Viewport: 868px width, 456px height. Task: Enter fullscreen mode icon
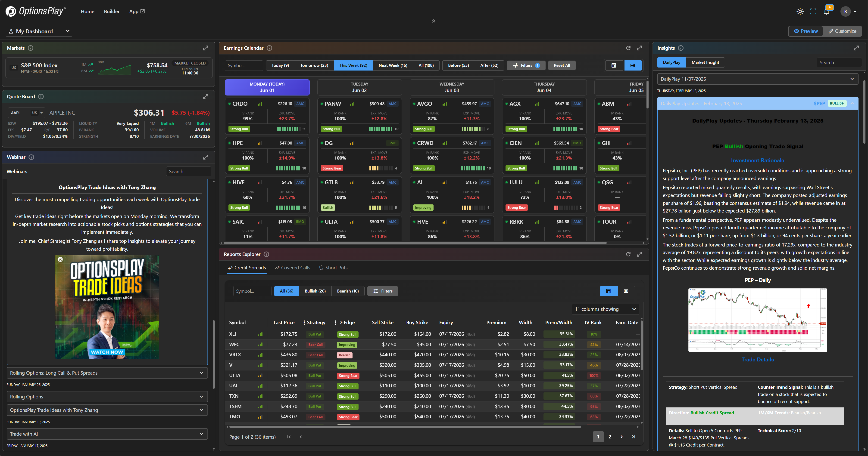pos(813,11)
